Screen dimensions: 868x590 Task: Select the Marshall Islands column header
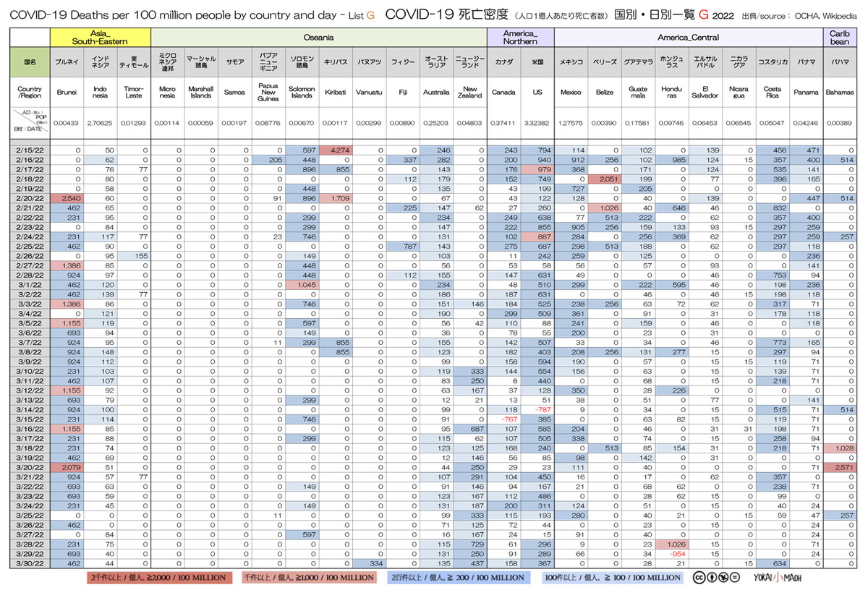click(200, 93)
